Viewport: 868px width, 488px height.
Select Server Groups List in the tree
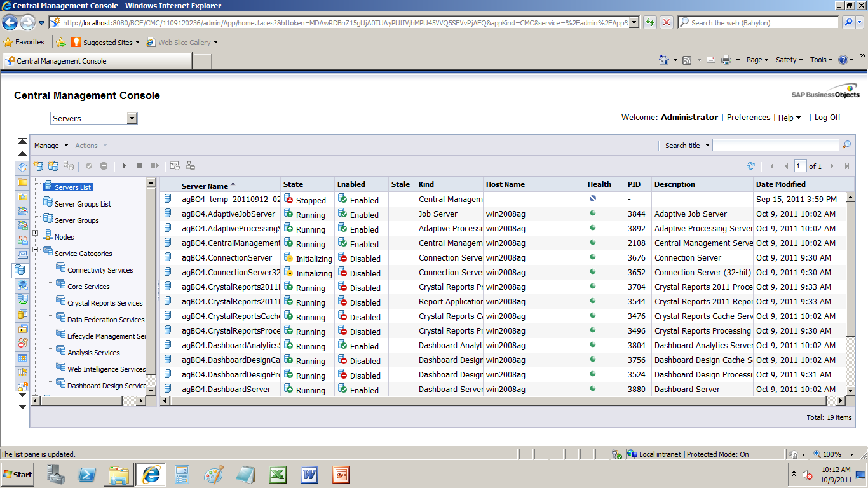tap(83, 204)
